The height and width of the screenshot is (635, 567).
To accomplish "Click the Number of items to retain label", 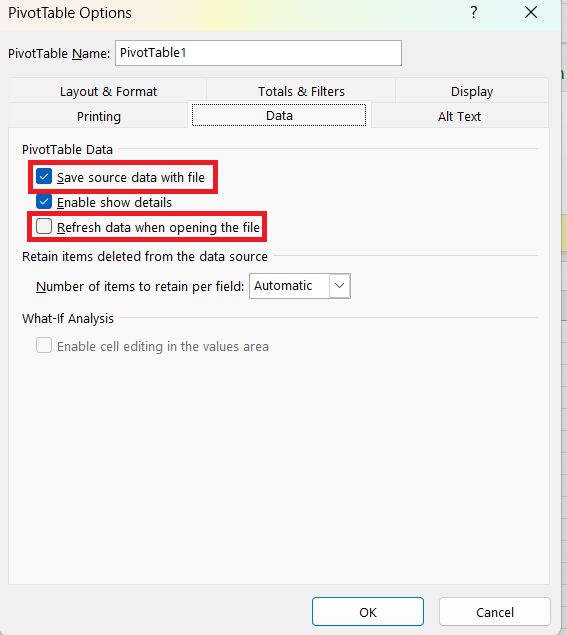I will (x=140, y=286).
